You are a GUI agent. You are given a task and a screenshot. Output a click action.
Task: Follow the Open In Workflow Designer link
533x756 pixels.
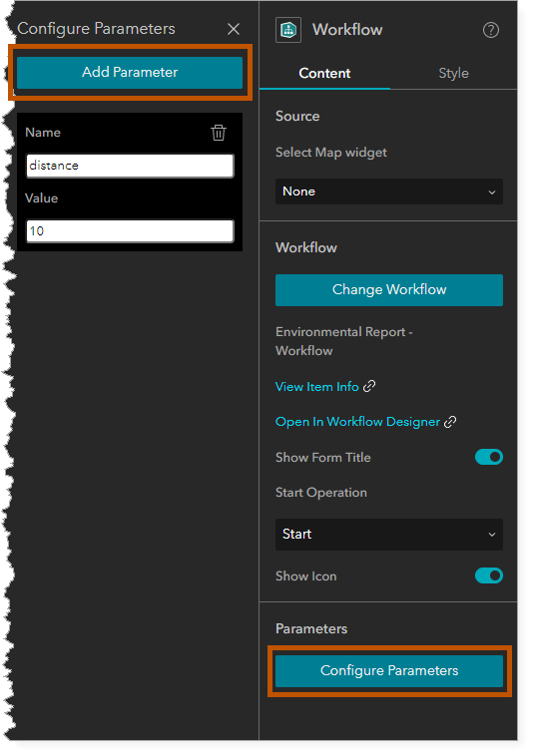tap(357, 422)
